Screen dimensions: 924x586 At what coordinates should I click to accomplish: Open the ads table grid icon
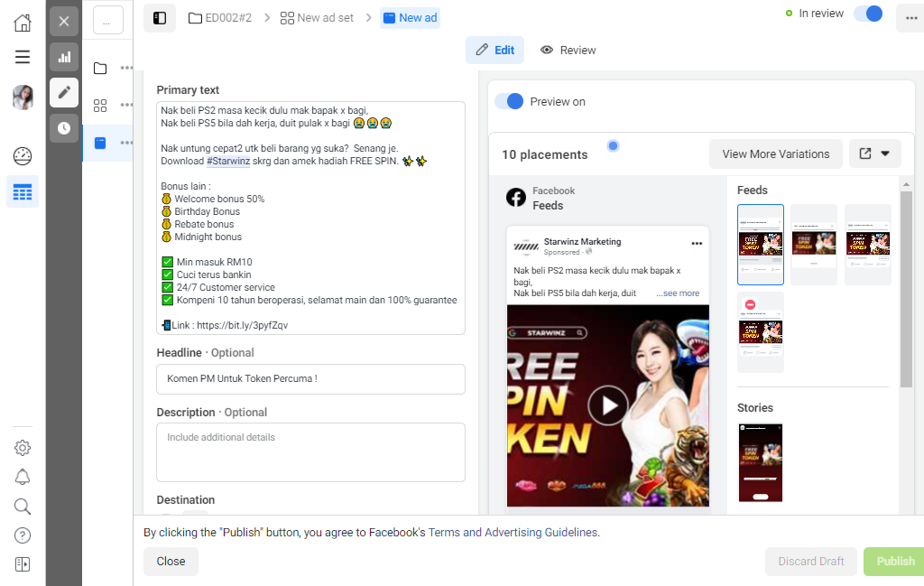click(23, 191)
